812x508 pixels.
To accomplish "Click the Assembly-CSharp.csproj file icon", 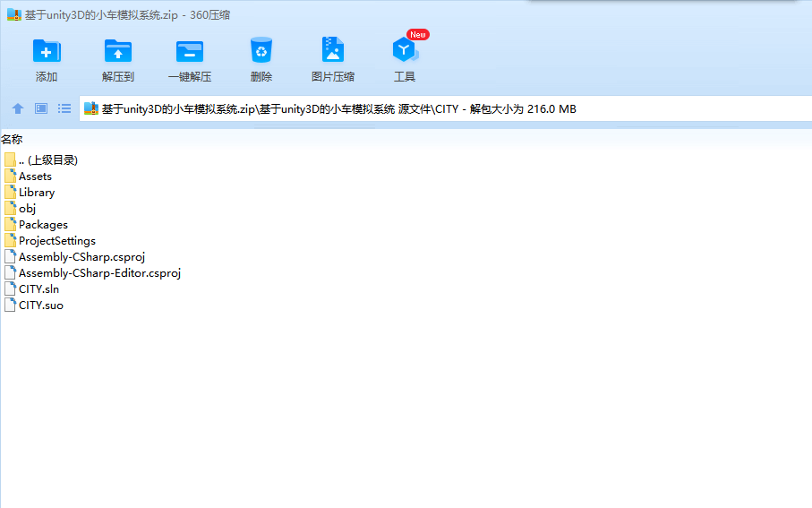I will 11,256.
